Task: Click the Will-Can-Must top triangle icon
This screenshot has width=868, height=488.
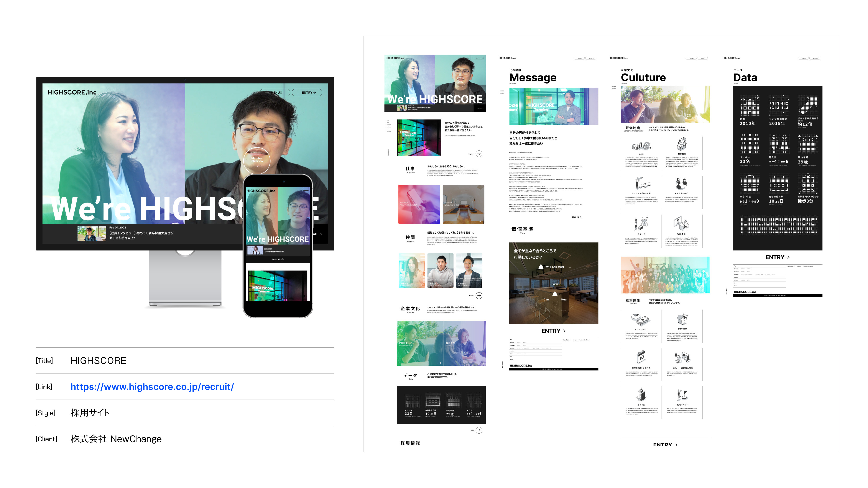Action: click(541, 267)
